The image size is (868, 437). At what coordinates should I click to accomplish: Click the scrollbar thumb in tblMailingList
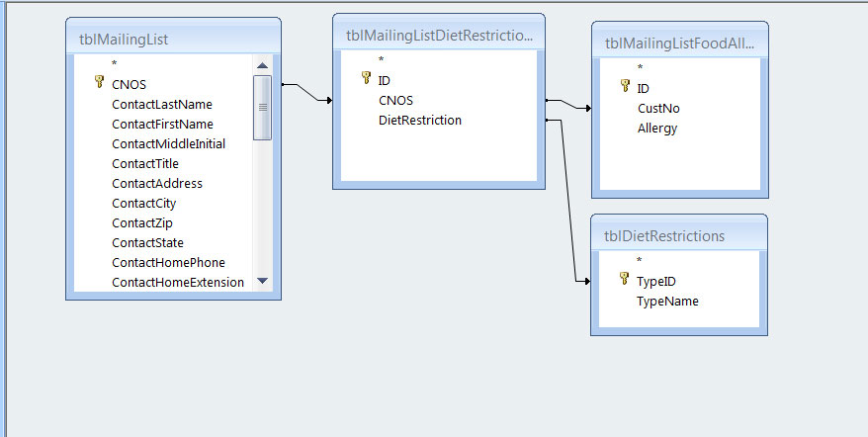click(x=262, y=108)
